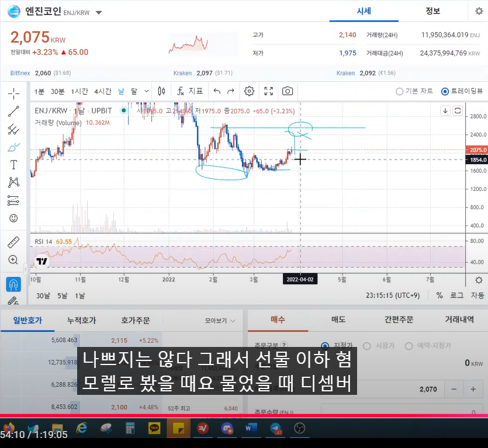Toggle percent scale on the chart

pos(439,295)
